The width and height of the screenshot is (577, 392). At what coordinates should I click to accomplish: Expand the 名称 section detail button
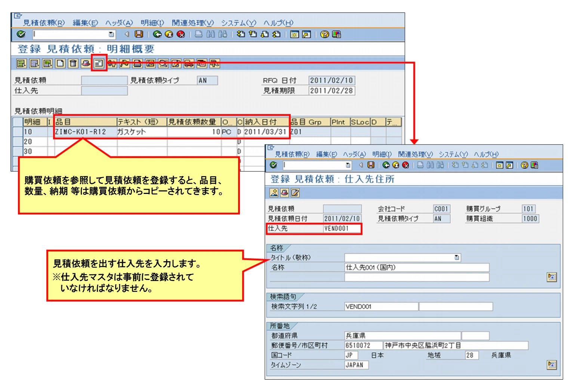552,277
